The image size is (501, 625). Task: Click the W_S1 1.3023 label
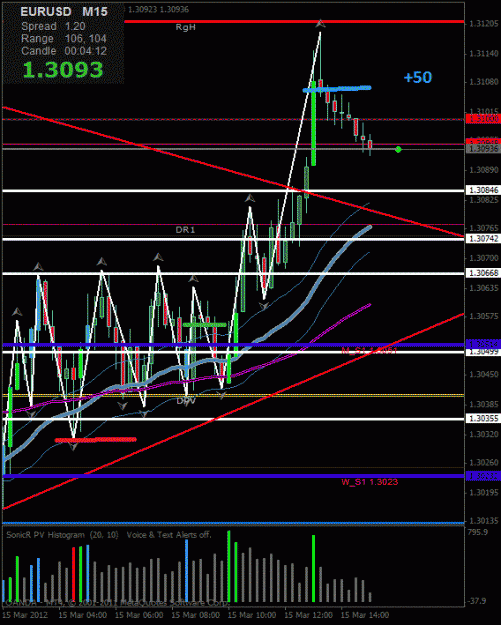[x=369, y=482]
